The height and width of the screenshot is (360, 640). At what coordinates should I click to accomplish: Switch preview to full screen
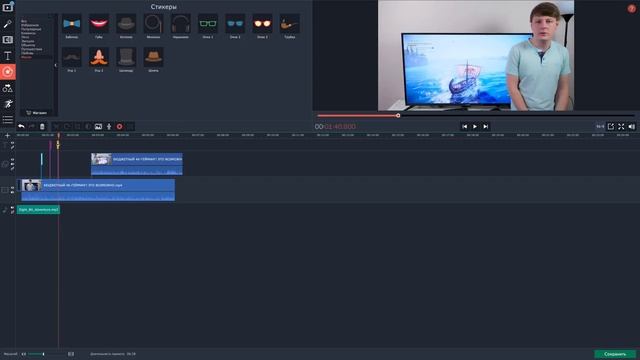click(x=621, y=127)
